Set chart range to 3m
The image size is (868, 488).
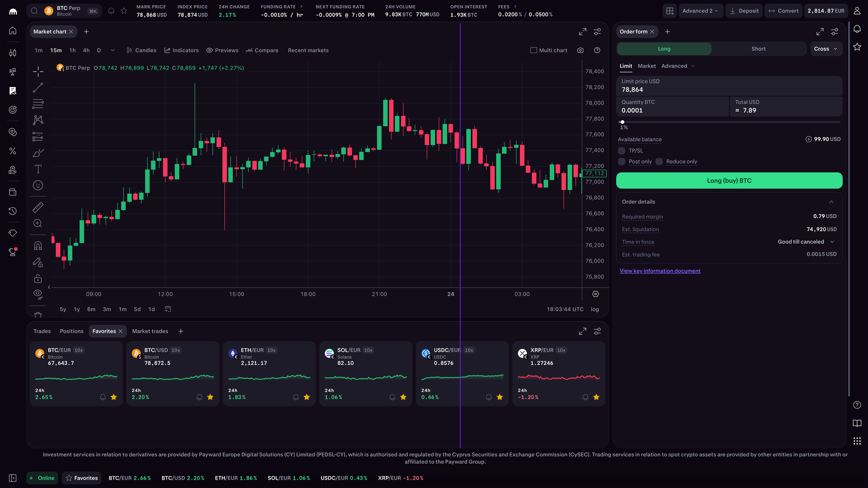107,309
